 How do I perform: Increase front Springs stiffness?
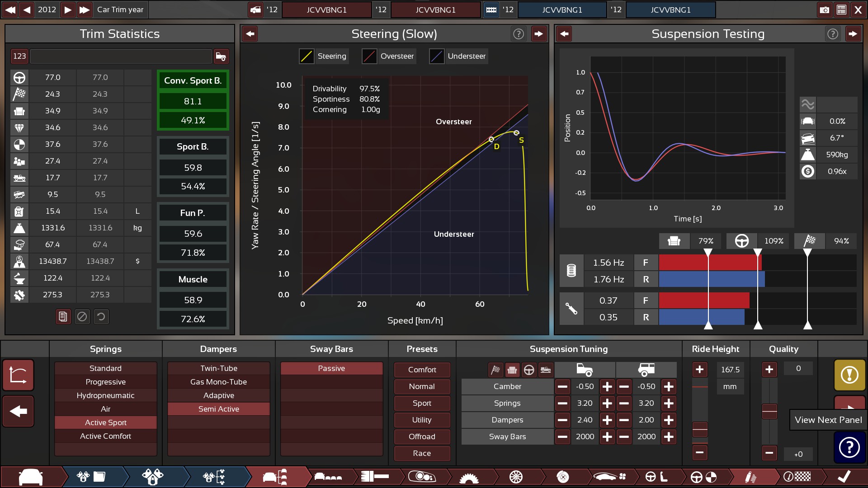point(607,403)
